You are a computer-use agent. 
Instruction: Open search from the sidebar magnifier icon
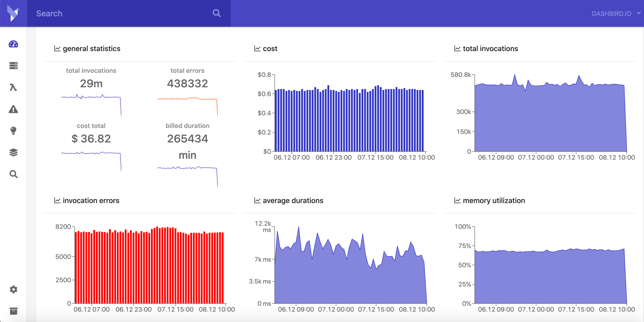pyautogui.click(x=13, y=174)
